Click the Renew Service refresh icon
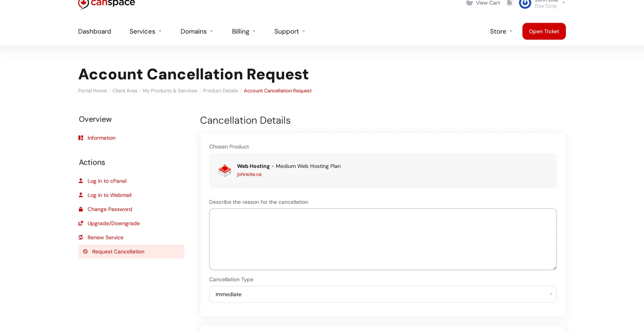 coord(81,237)
